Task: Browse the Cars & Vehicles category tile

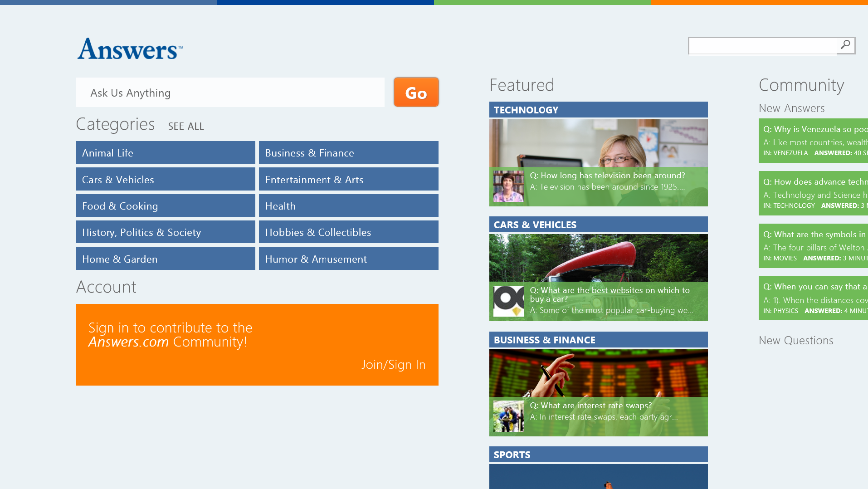Action: pyautogui.click(x=165, y=180)
